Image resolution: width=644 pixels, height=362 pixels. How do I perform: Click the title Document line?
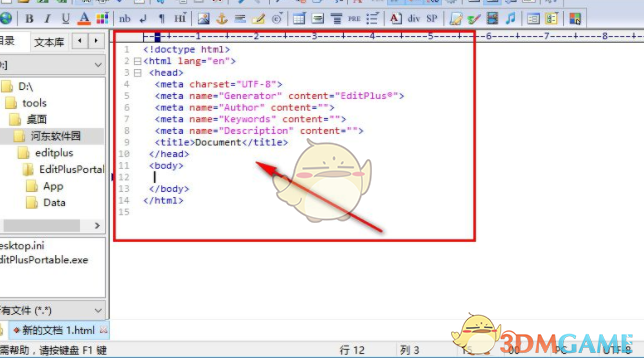[221, 142]
